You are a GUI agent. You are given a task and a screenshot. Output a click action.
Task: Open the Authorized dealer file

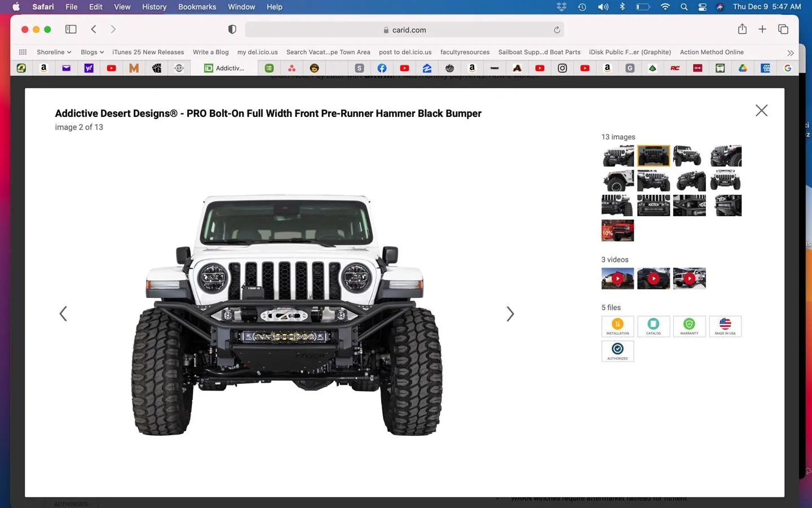coord(617,351)
